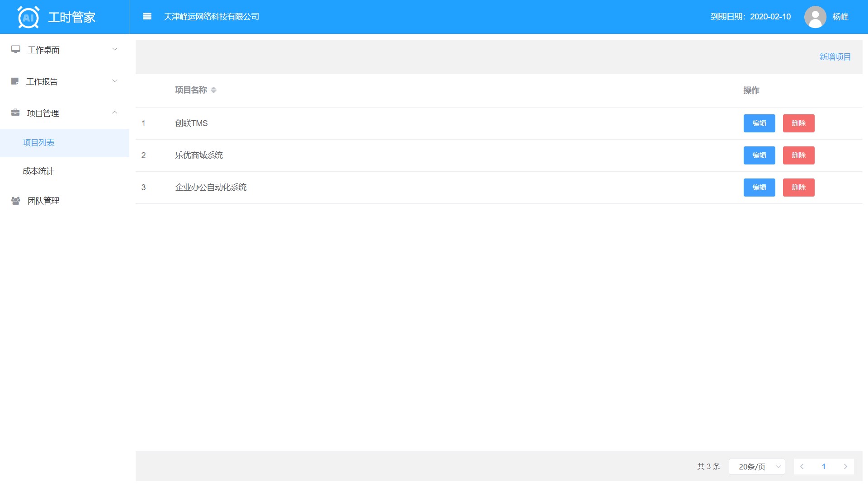Select page 1 in pagination
Viewport: 868px width, 488px height.
click(x=823, y=466)
